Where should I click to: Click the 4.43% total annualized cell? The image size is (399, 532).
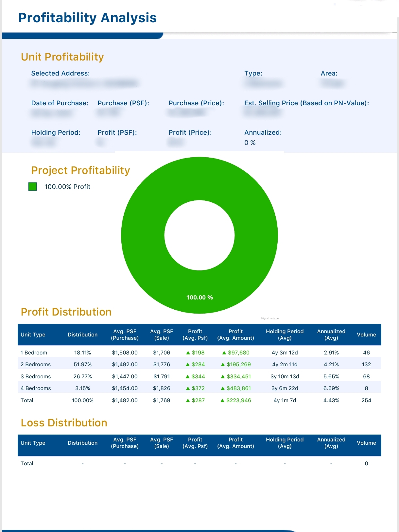coord(331,401)
